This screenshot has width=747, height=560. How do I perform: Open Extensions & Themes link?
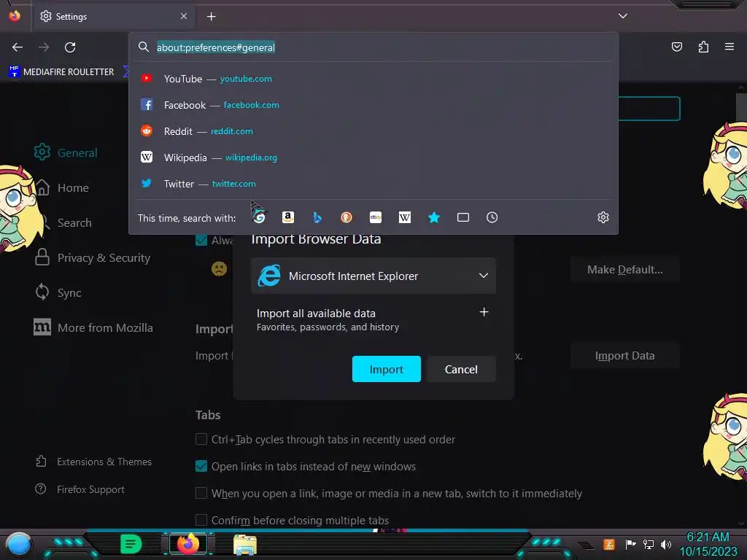(94, 462)
